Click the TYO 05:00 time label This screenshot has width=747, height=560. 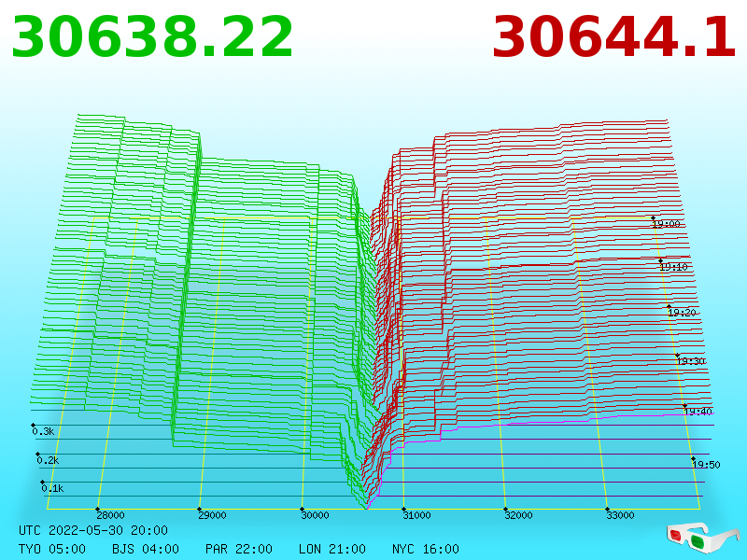pyautogui.click(x=52, y=549)
